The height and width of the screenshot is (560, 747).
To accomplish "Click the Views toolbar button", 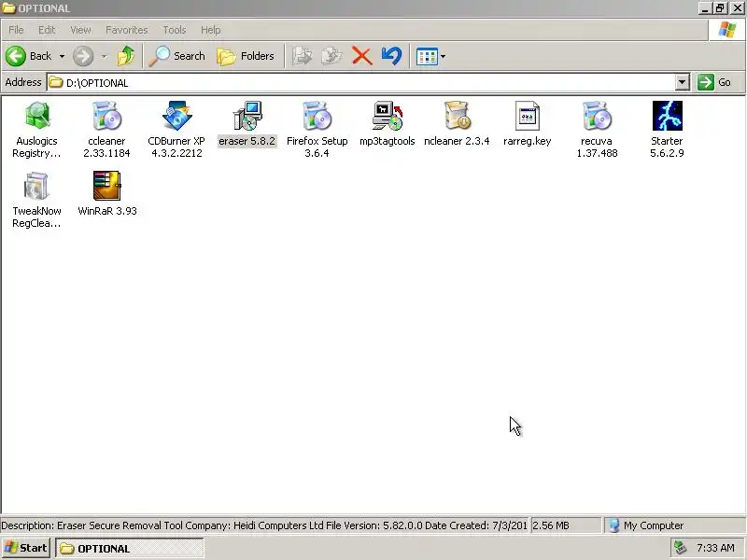I will [427, 57].
